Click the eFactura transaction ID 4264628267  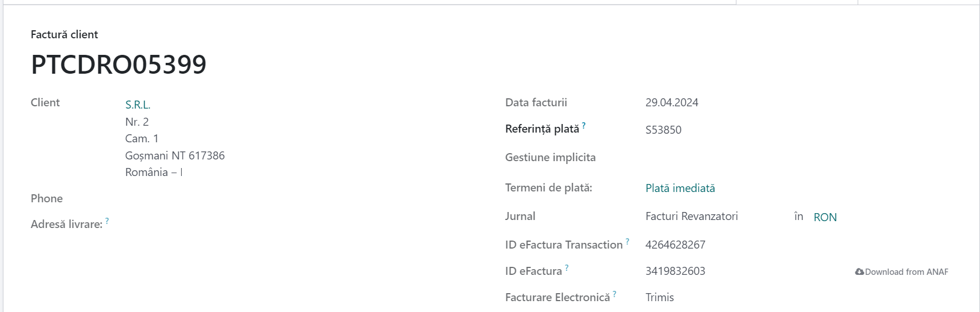tap(675, 245)
